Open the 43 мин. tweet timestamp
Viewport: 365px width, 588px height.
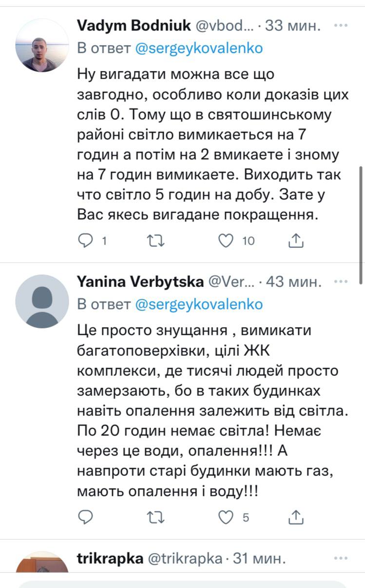(293, 282)
